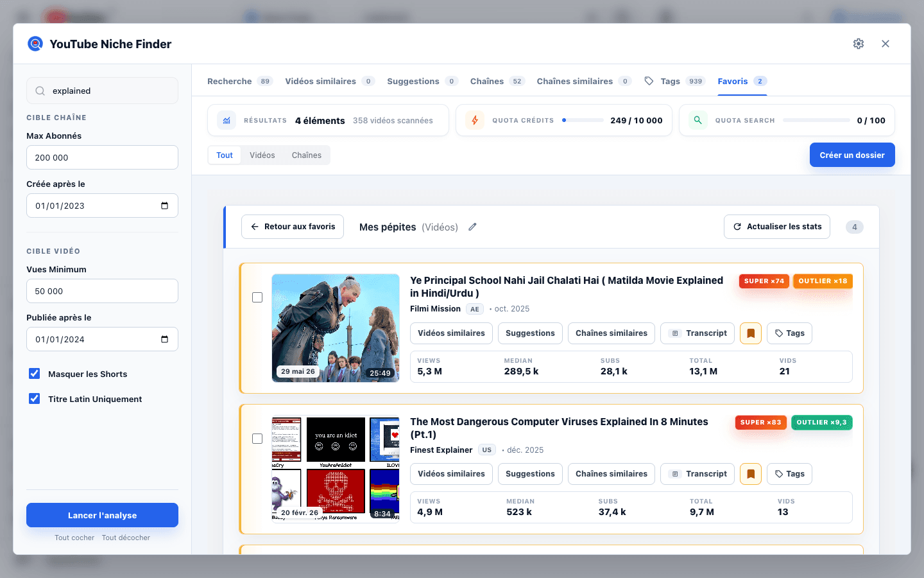Click the Max Abonnés field showing 200 000
Image resolution: width=924 pixels, height=578 pixels.
(x=102, y=157)
